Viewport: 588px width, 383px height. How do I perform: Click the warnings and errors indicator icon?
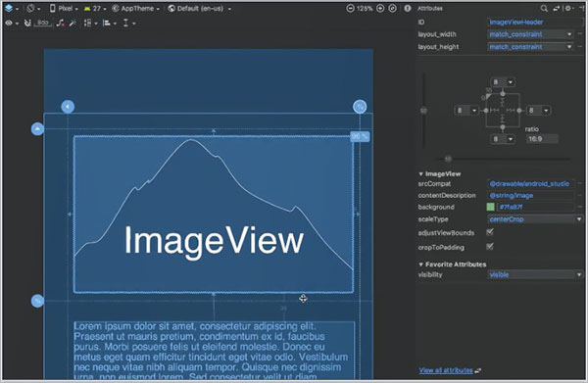pos(408,8)
